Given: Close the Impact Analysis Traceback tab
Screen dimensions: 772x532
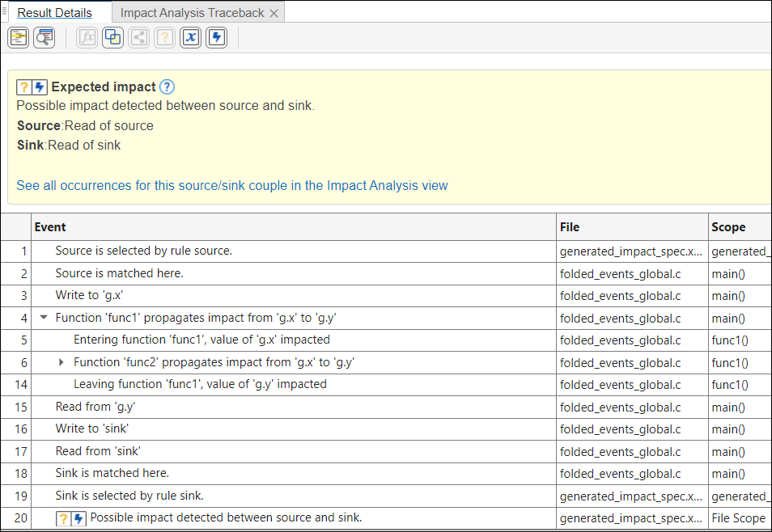Looking at the screenshot, I should click(274, 13).
